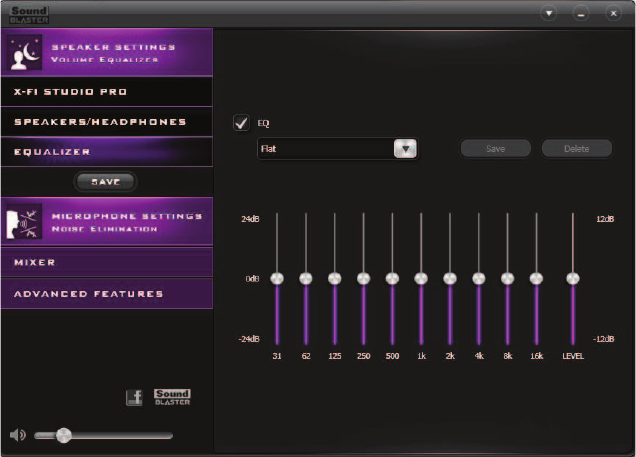Close the Sound Blaster window
Viewport: 636px width, 457px height.
[613, 13]
